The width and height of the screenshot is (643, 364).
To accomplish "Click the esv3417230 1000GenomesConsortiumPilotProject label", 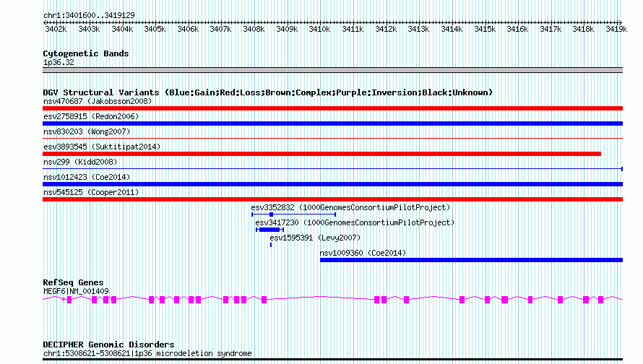I will click(355, 222).
